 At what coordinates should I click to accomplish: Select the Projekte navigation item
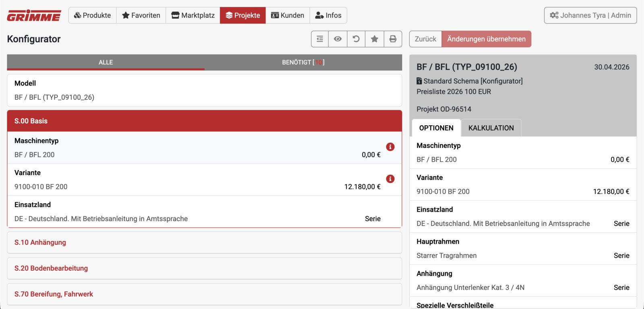click(243, 15)
